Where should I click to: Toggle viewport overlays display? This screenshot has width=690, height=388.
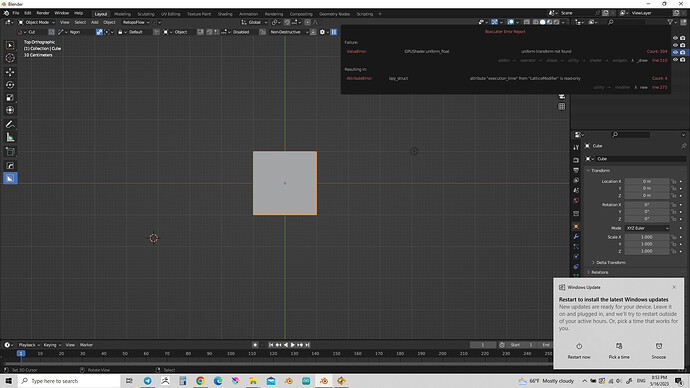pyautogui.click(x=510, y=22)
